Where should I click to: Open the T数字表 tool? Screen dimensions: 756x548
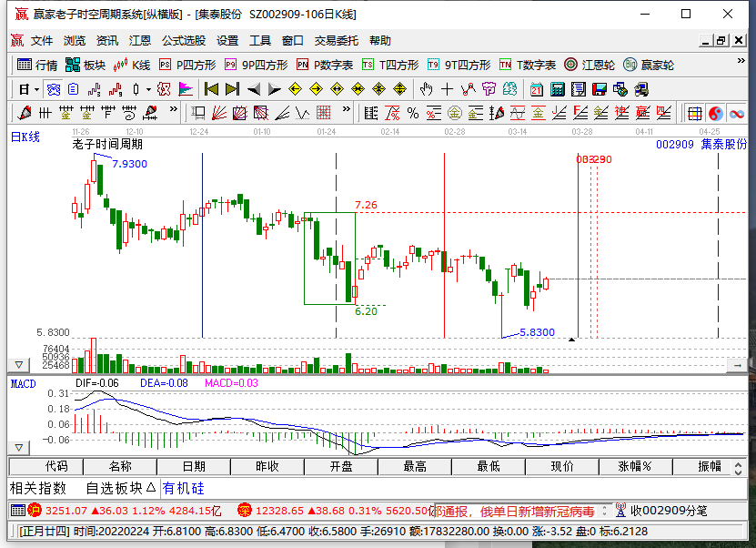tap(528, 65)
